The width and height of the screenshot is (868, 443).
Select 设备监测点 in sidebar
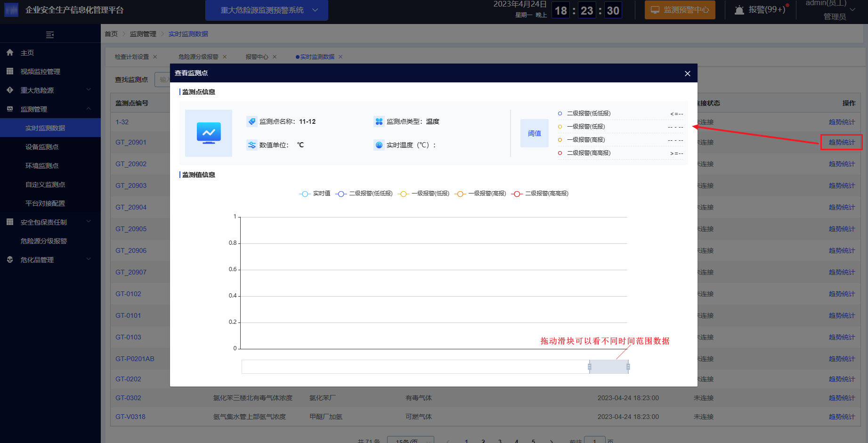click(x=50, y=147)
